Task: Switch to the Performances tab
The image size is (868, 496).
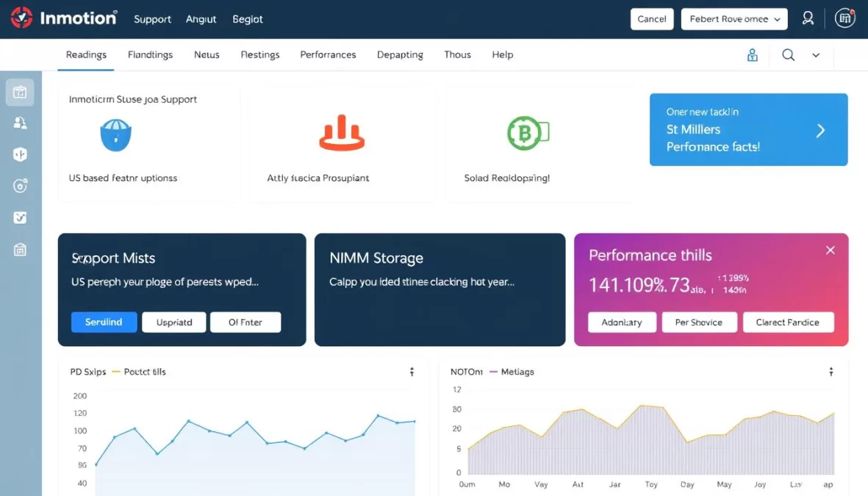Action: click(x=328, y=54)
